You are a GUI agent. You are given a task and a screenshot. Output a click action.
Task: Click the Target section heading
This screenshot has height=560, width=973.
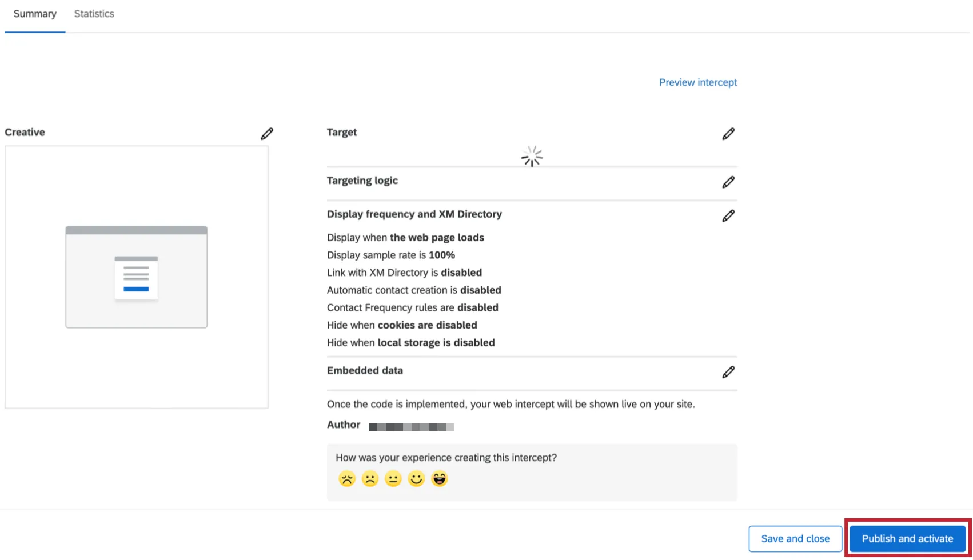point(341,132)
